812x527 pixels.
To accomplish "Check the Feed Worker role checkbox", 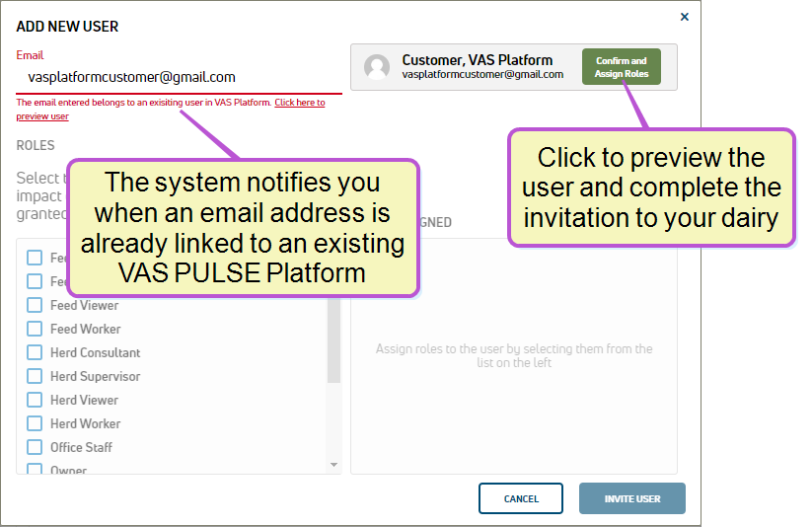I will 35,329.
